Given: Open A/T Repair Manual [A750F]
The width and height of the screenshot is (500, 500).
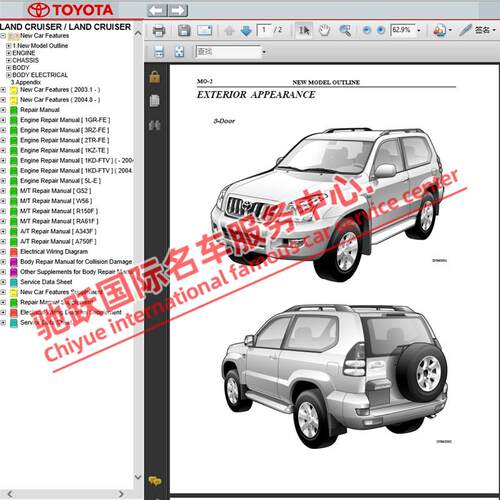Looking at the screenshot, I should [58, 241].
